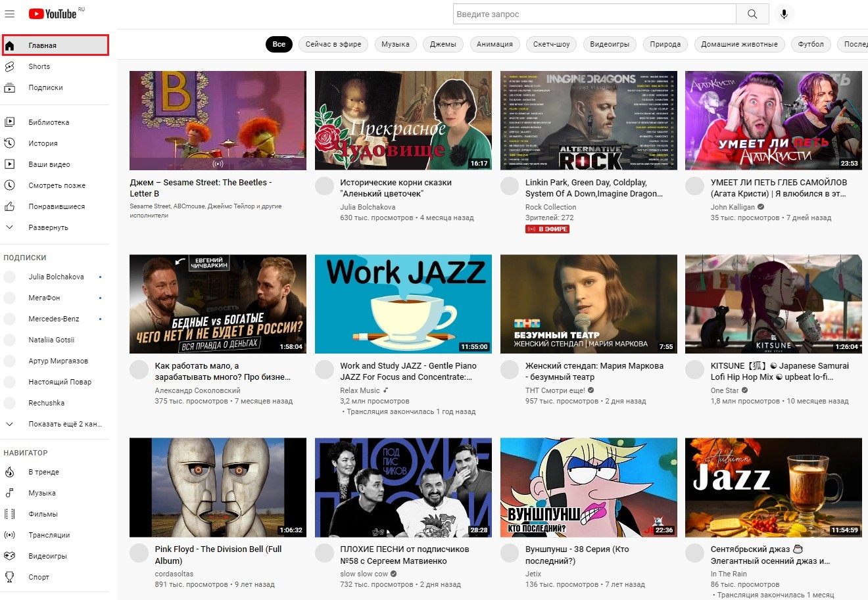
Task: Click the Смотреть позже clock icon
Action: click(10, 185)
